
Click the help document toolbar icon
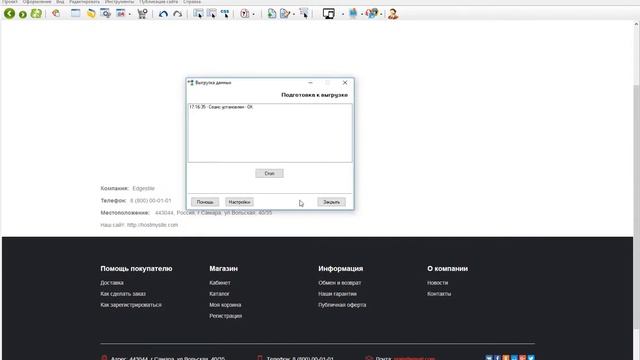point(244,13)
